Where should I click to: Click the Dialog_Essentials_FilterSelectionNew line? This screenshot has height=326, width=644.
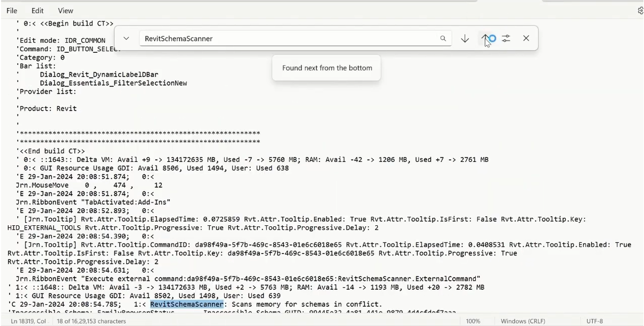[113, 83]
